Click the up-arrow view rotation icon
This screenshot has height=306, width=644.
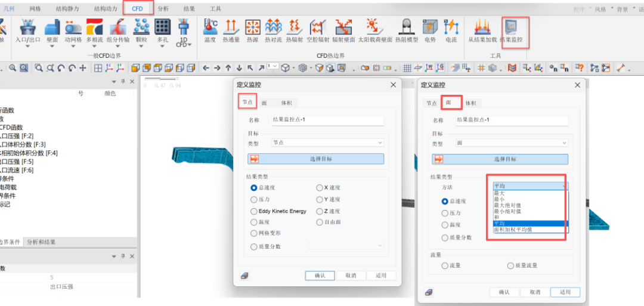pyautogui.click(x=228, y=68)
